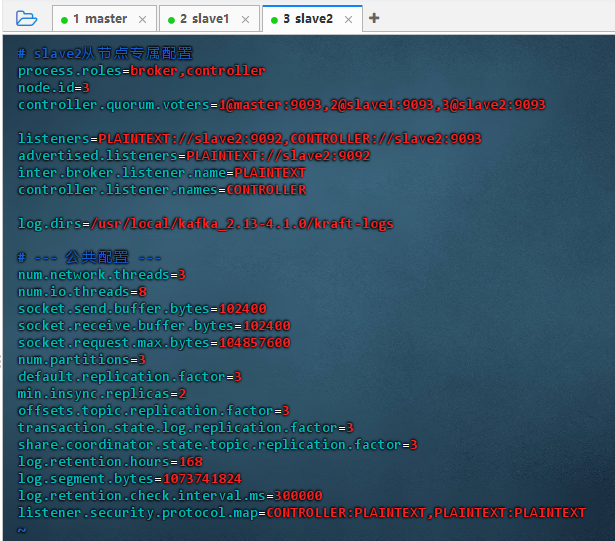Click the offsets.topic.replication.factor=3 line

(154, 411)
